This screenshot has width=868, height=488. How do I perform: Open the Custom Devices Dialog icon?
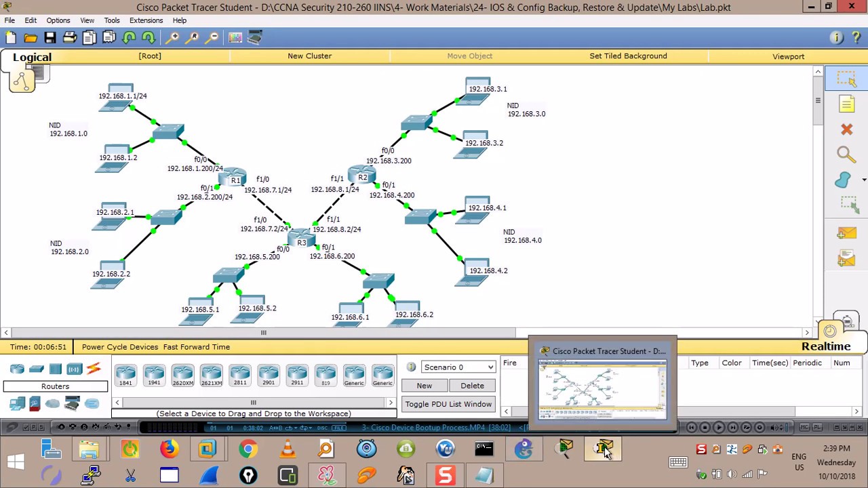pos(255,38)
